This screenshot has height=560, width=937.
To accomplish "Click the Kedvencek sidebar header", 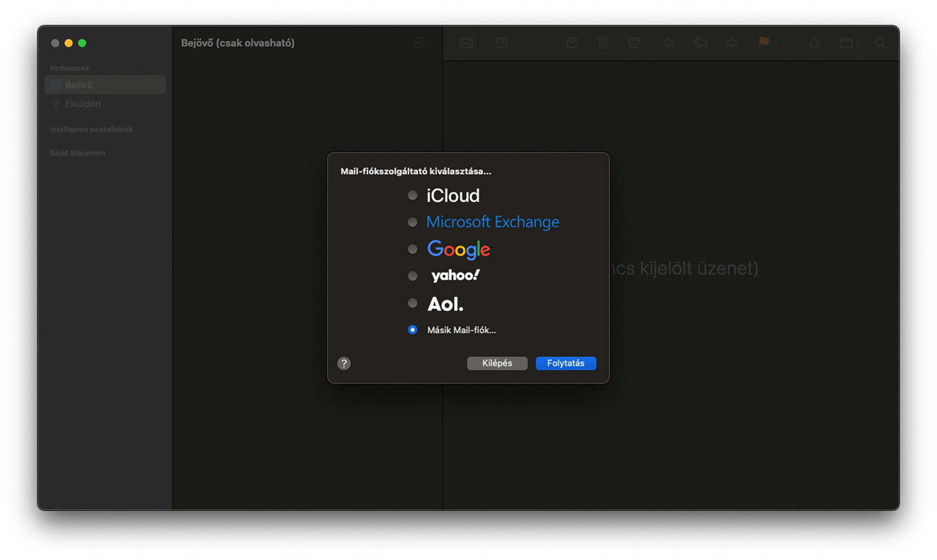I will pos(69,68).
